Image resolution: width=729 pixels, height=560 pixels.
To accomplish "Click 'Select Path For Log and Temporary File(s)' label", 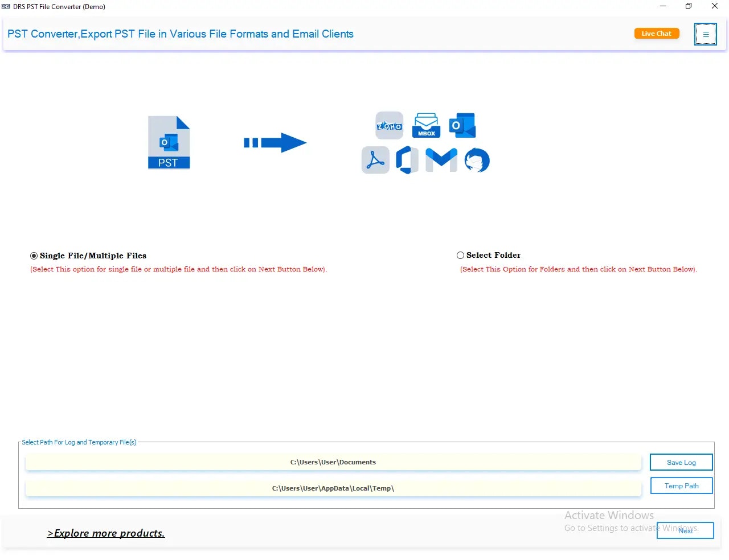I will tap(79, 442).
